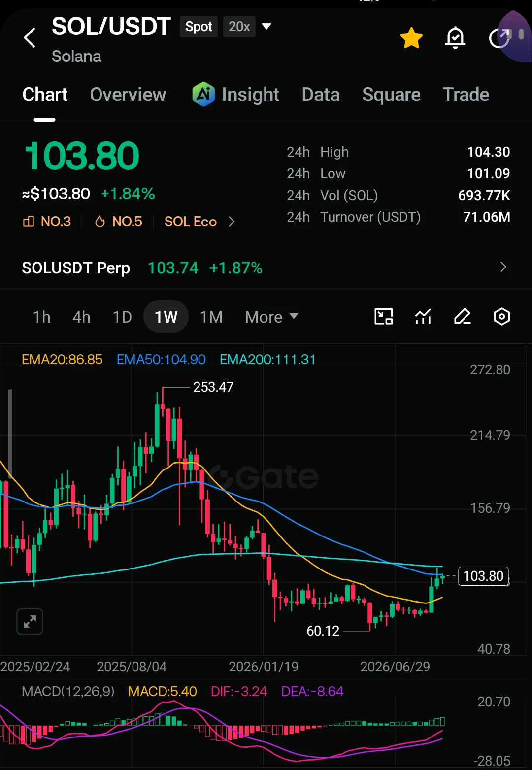Click the 24h Turnover value 71.06M
This screenshot has width=532, height=770.
486,217
